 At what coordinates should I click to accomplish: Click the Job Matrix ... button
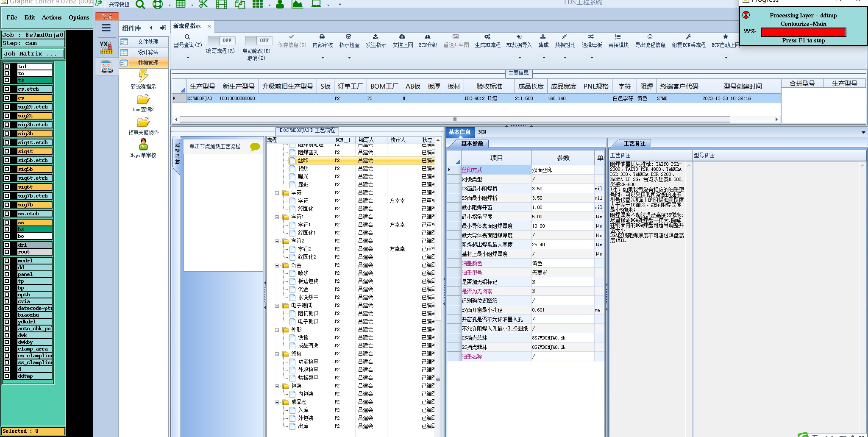coord(33,54)
